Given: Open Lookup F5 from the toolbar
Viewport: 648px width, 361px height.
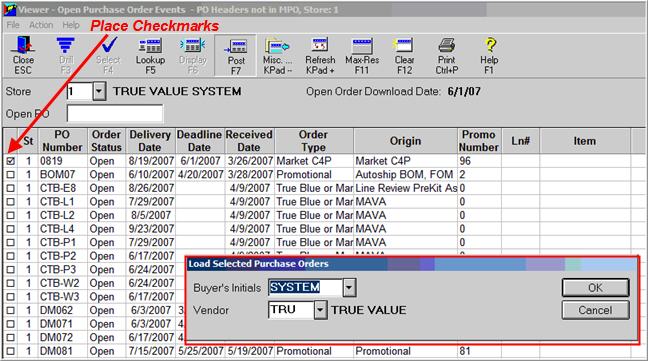Looking at the screenshot, I should pos(150,56).
